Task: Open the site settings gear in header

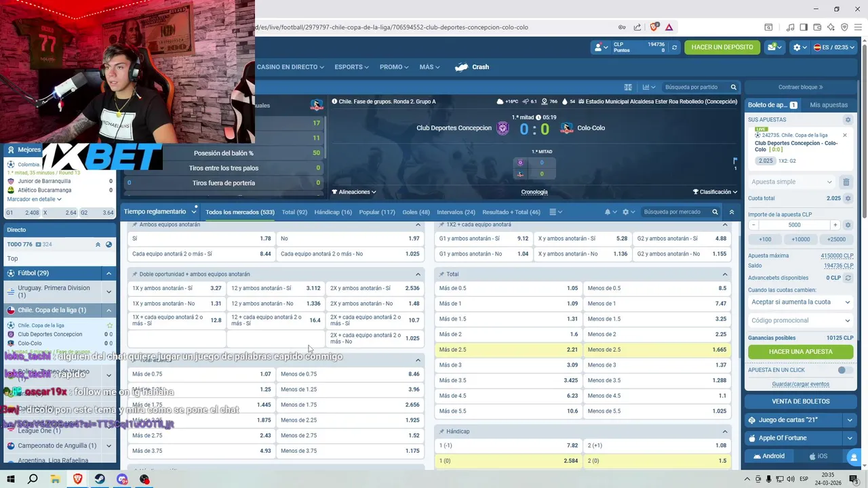Action: [800, 47]
